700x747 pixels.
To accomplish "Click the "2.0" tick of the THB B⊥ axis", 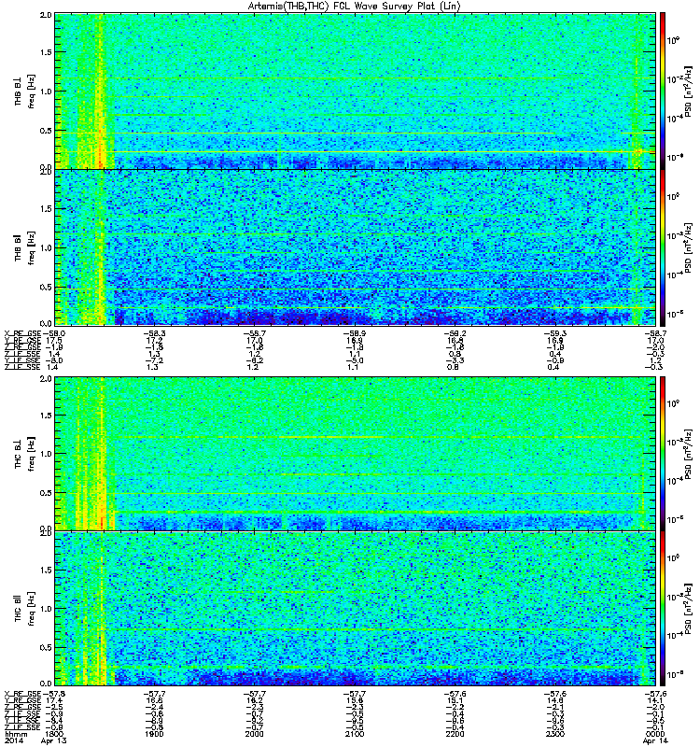I will pos(46,15).
